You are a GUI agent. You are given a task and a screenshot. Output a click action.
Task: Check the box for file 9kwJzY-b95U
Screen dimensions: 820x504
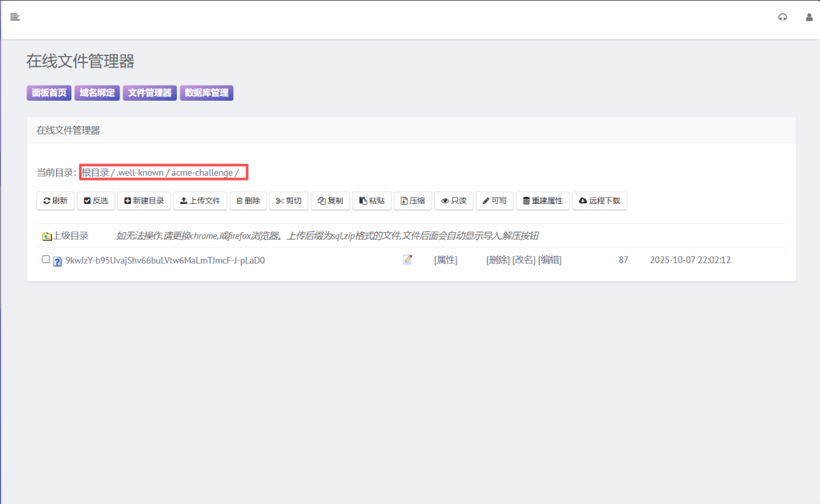(46, 259)
